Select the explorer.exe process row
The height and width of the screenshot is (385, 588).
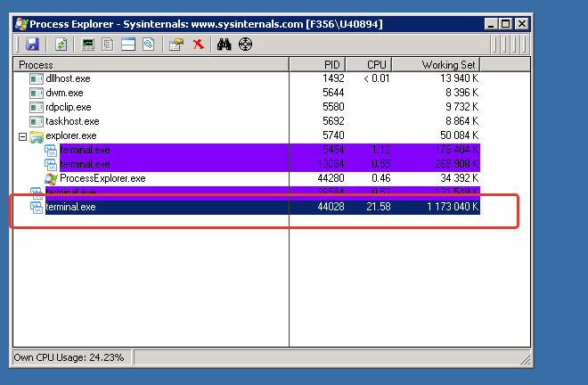click(x=247, y=135)
